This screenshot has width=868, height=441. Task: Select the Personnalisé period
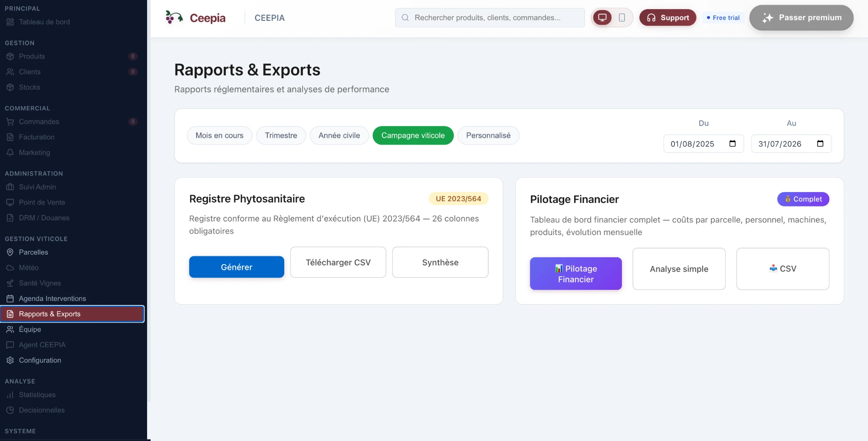[x=488, y=136]
